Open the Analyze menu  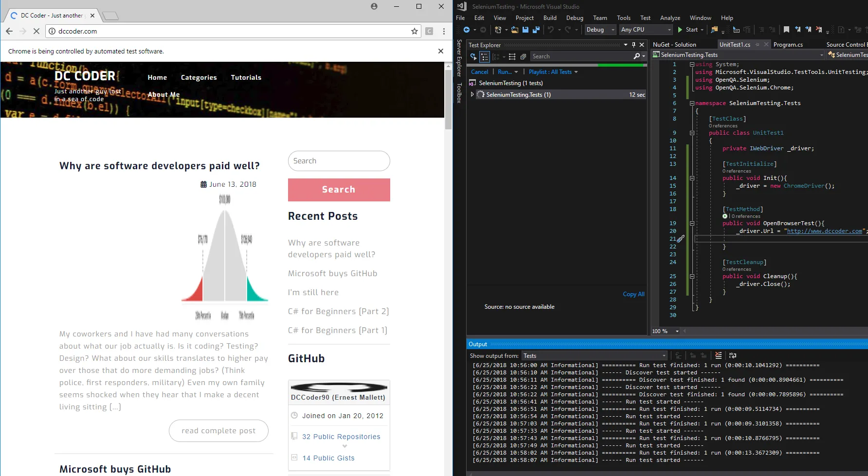669,18
